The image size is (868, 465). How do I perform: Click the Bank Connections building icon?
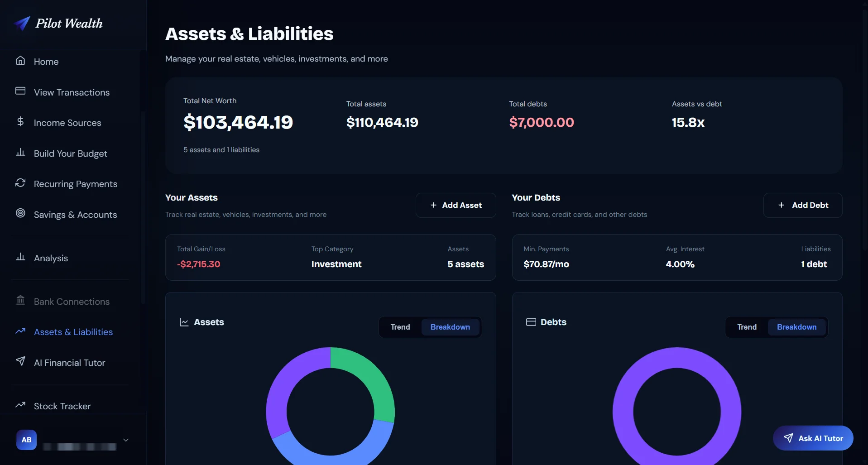[20, 300]
